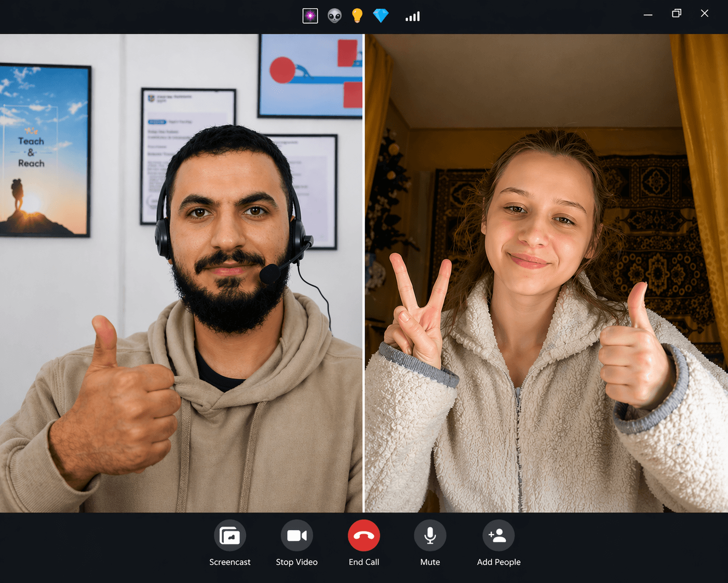This screenshot has height=583, width=728.
Task: Mute the microphone using the mic icon
Action: point(430,535)
